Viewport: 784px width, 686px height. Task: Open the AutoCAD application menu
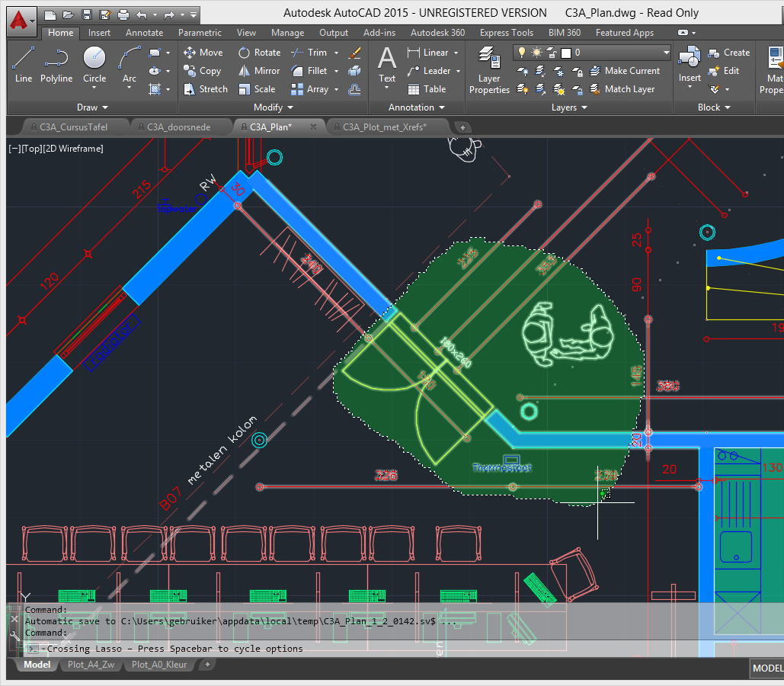21,21
